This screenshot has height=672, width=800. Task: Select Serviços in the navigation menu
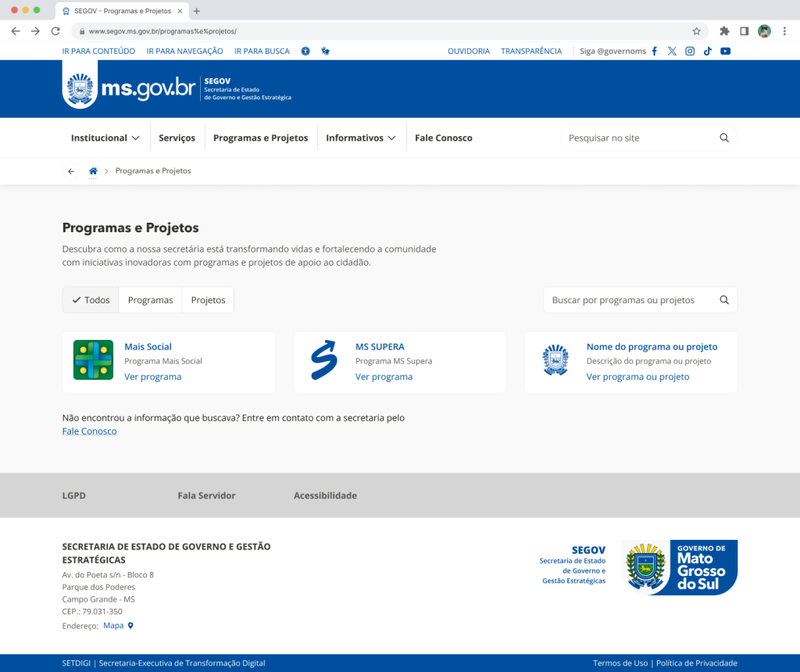coord(177,137)
